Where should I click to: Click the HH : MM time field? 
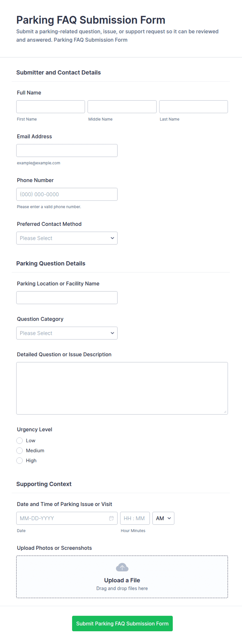click(x=135, y=518)
